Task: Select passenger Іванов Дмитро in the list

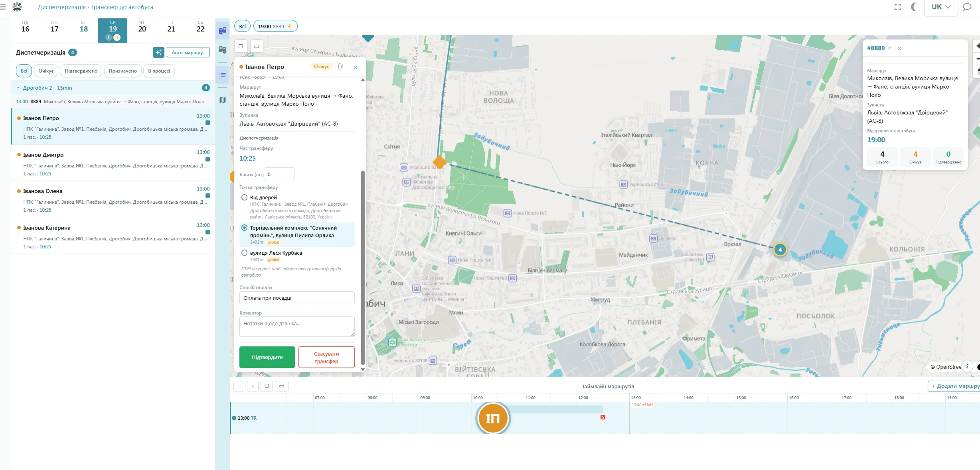Action: (x=113, y=163)
